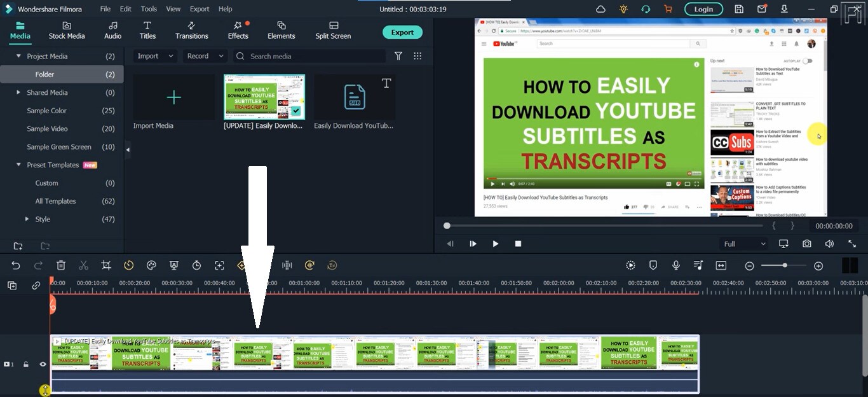Click the scissors Split icon
The image size is (868, 397).
(x=83, y=265)
